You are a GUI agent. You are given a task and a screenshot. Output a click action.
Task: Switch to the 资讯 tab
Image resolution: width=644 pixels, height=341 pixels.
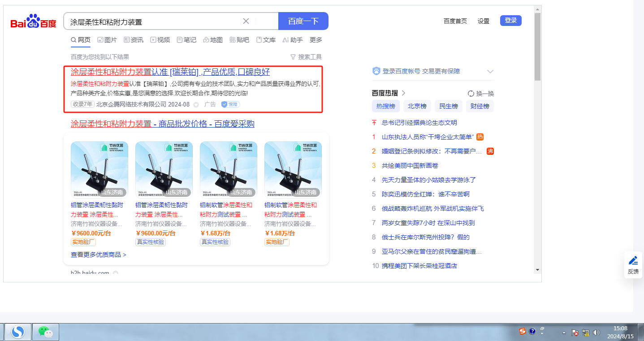point(134,40)
